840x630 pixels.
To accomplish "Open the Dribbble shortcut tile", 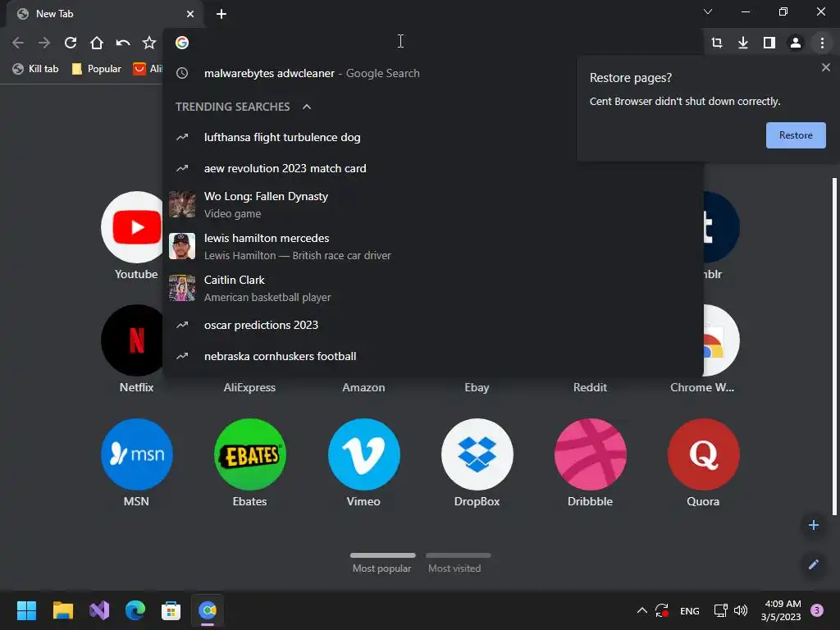I will pyautogui.click(x=590, y=463).
